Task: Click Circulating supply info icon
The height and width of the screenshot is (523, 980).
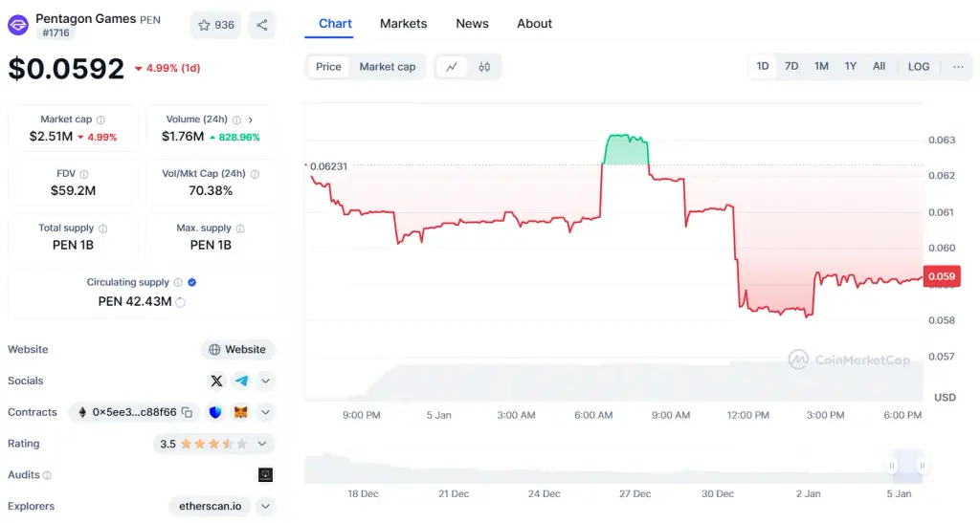Action: 178,283
